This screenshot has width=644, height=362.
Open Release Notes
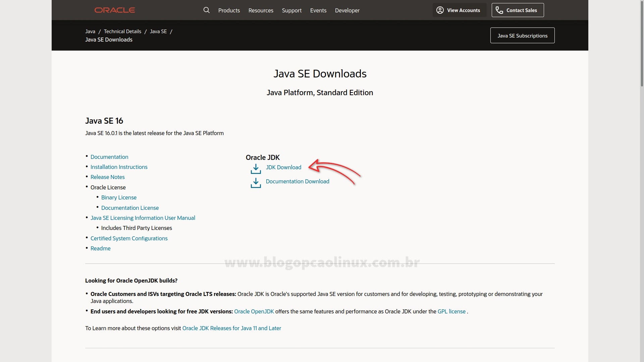coord(108,177)
